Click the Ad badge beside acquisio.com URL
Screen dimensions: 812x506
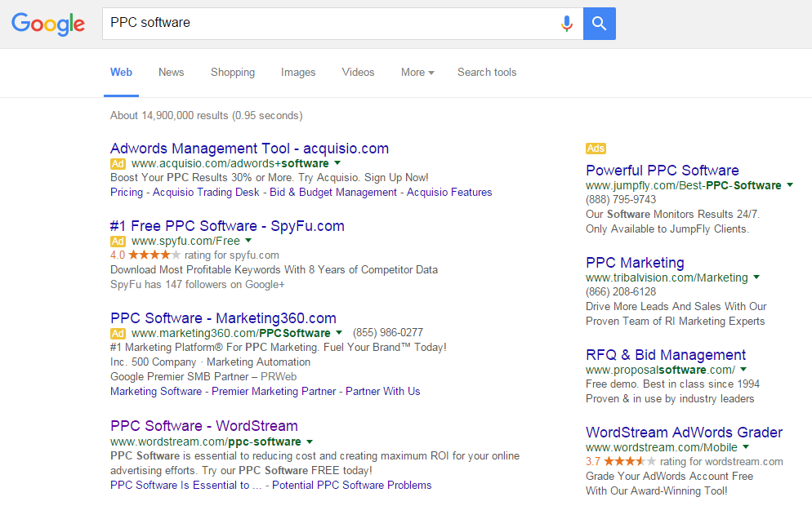(x=118, y=164)
